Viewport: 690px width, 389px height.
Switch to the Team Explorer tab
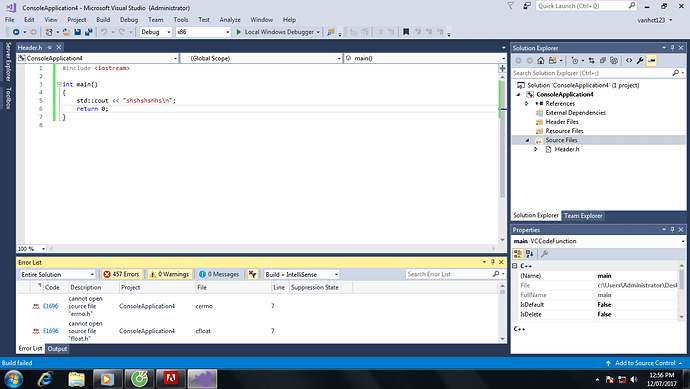tap(583, 216)
